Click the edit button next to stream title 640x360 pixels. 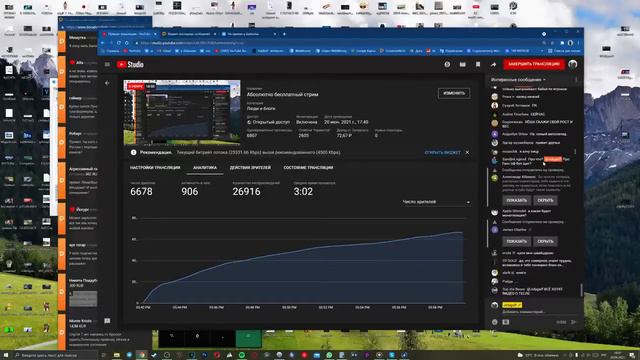tap(454, 93)
